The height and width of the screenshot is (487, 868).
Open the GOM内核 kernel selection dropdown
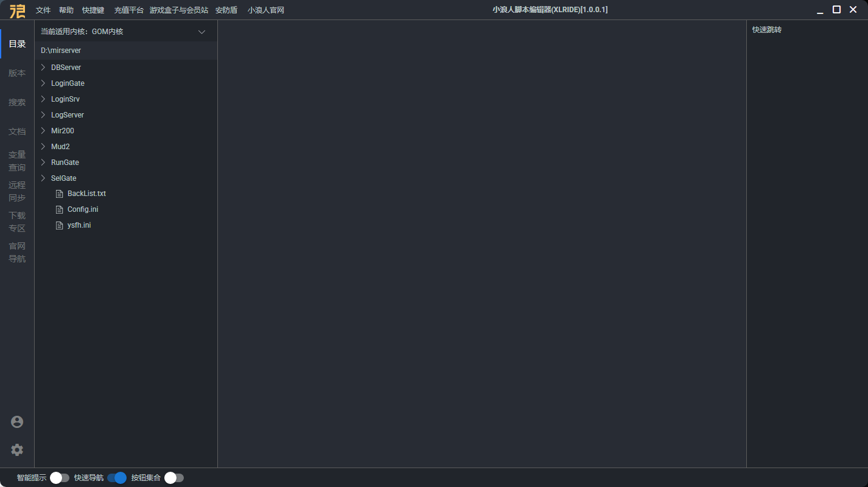(x=201, y=31)
